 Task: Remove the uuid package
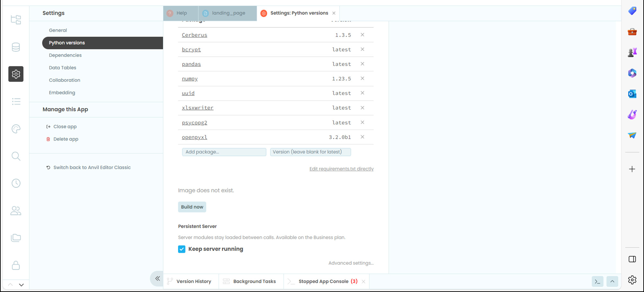coord(362,93)
